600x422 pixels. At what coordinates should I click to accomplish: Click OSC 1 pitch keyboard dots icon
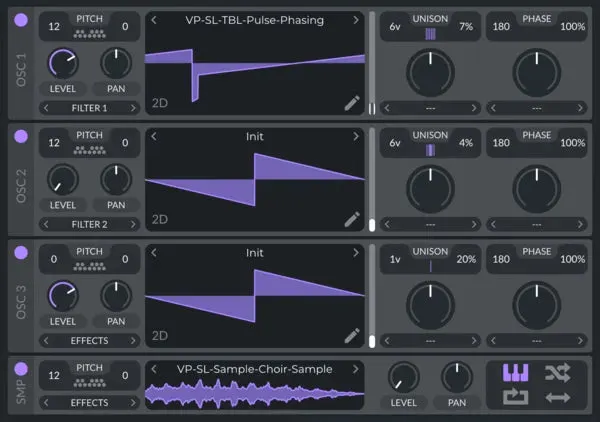90,34
